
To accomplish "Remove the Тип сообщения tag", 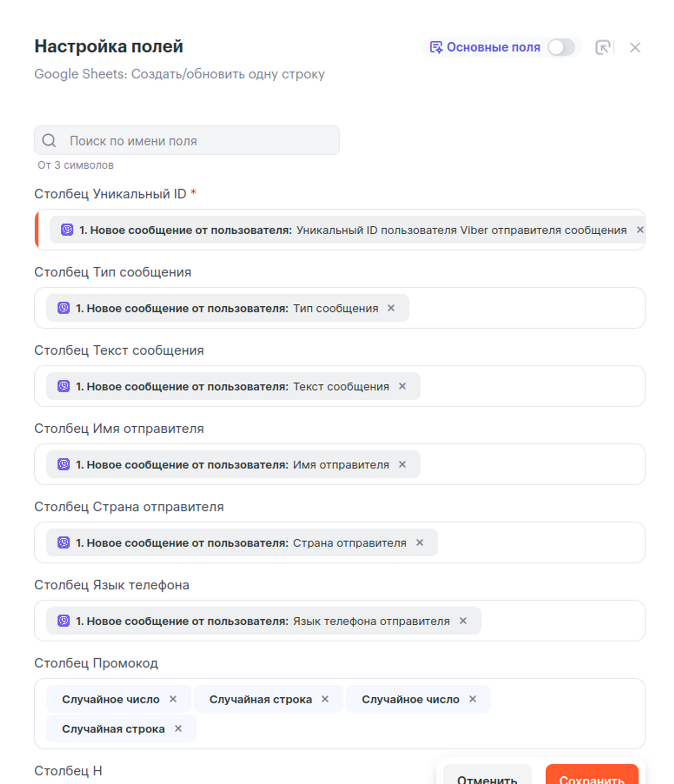I will pos(391,308).
